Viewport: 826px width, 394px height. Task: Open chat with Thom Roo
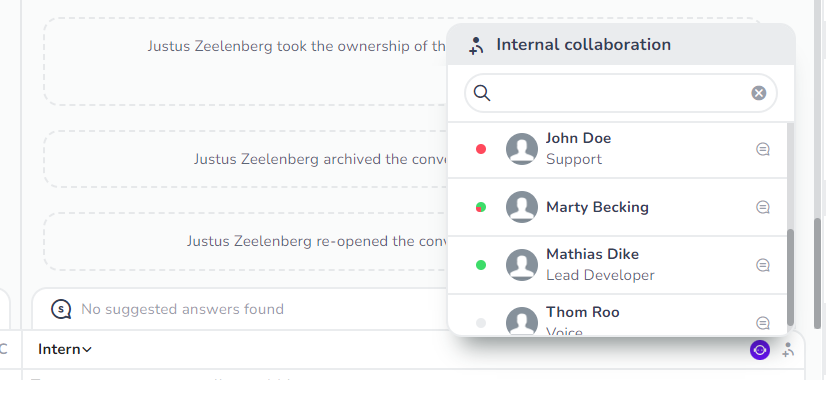point(763,322)
